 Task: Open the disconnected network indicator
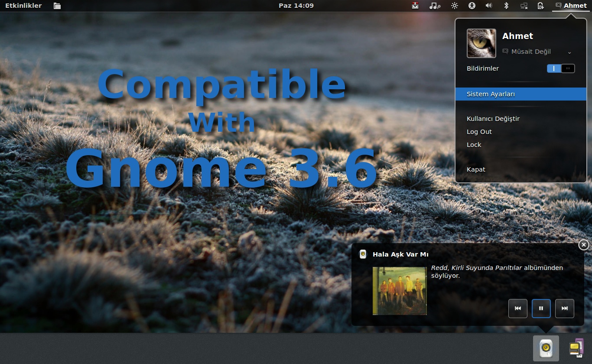tap(524, 6)
